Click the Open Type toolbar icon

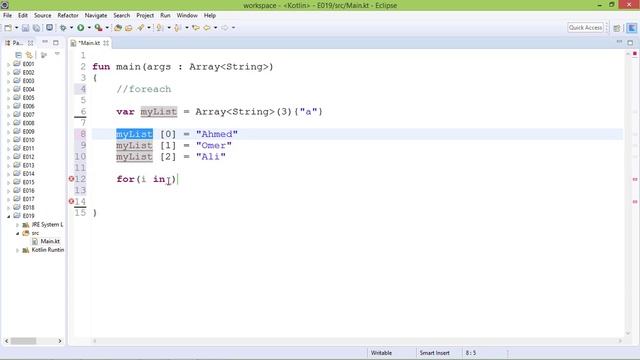coord(129,28)
